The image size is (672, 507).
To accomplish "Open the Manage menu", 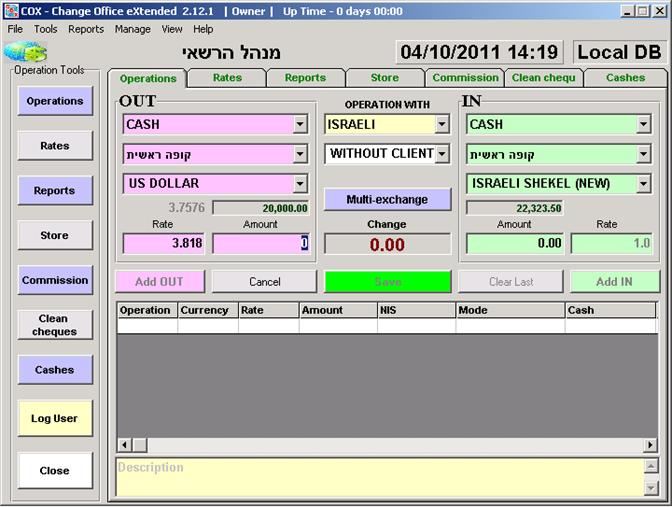I will [x=132, y=29].
